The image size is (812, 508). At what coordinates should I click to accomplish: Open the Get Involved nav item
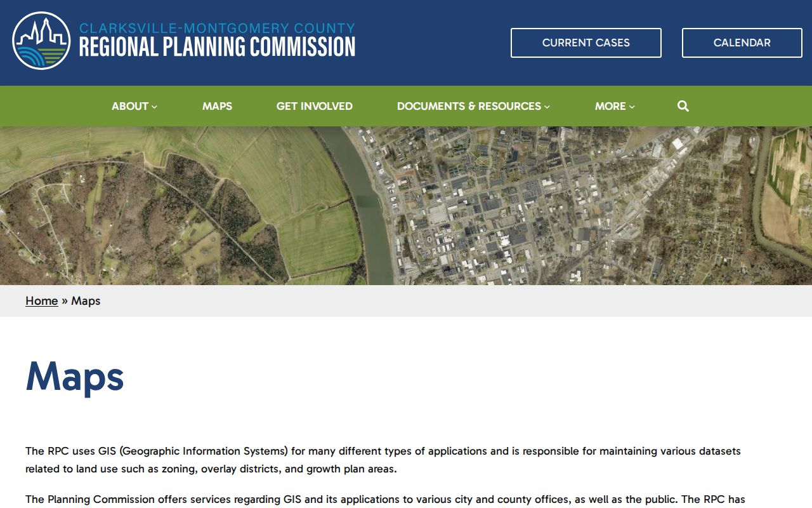[x=314, y=106]
